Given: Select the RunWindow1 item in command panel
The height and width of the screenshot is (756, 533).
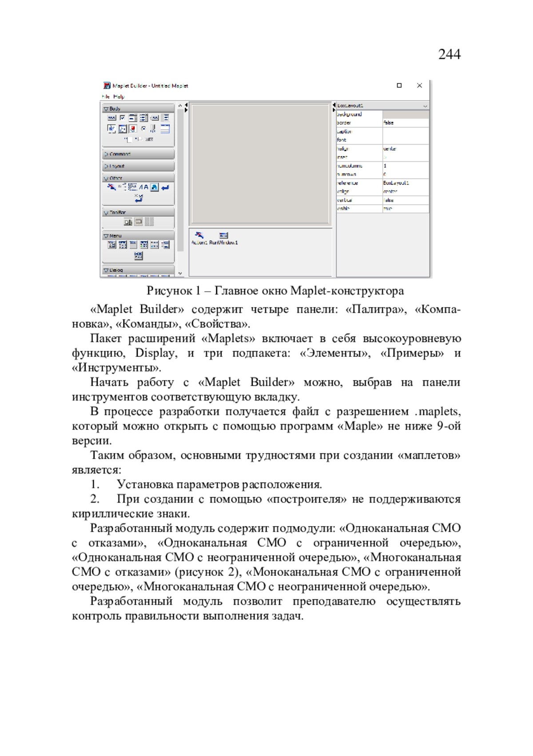Looking at the screenshot, I should point(223,237).
